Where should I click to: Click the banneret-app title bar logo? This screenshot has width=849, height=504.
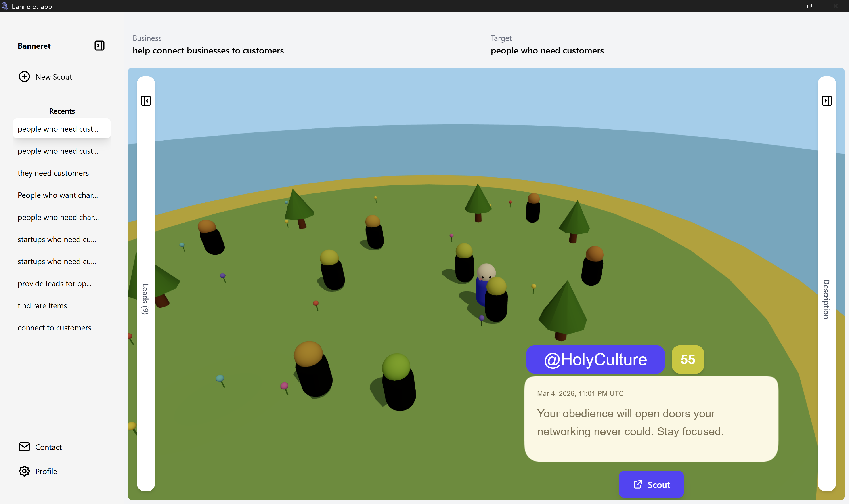pyautogui.click(x=5, y=6)
